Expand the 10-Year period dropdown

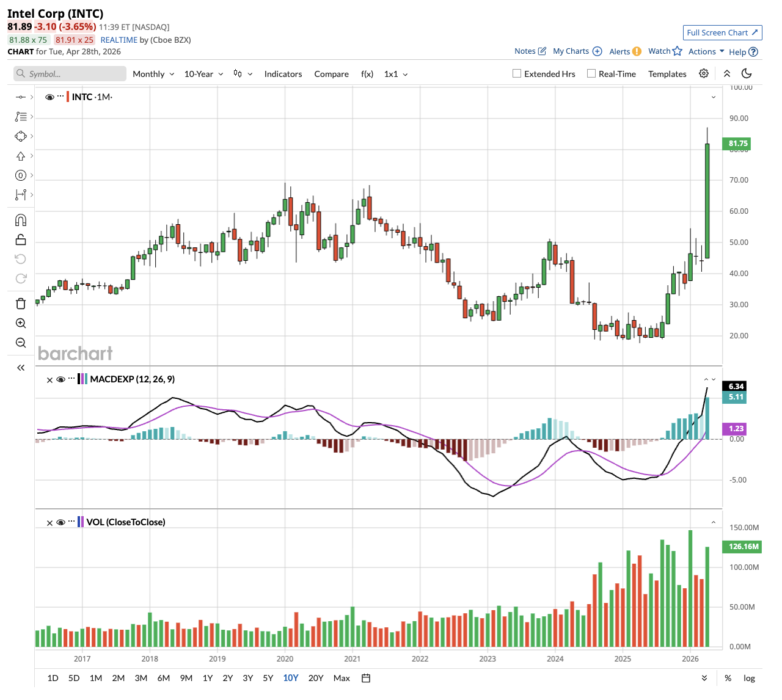click(203, 74)
